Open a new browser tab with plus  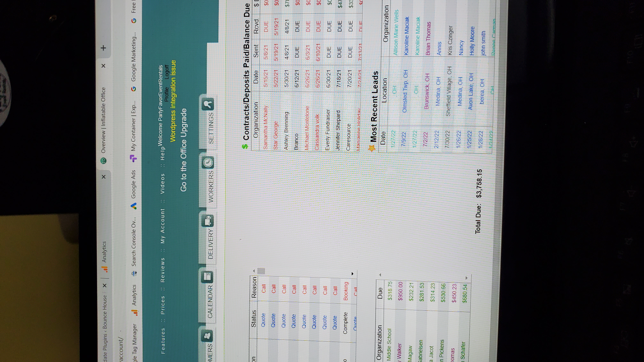pos(103,48)
